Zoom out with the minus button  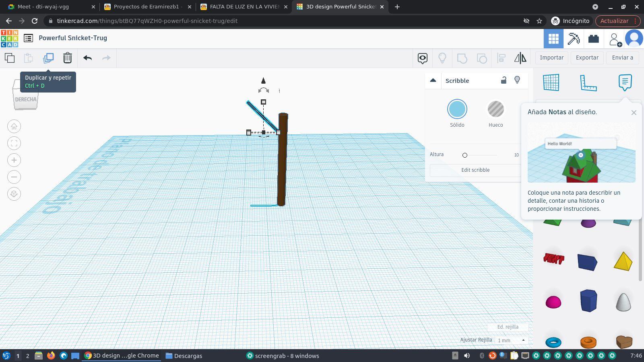click(14, 177)
